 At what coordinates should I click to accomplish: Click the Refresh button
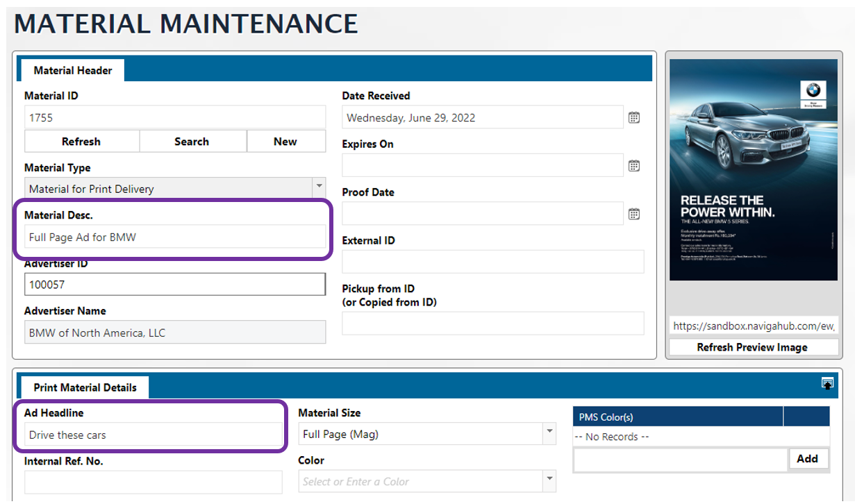point(81,142)
